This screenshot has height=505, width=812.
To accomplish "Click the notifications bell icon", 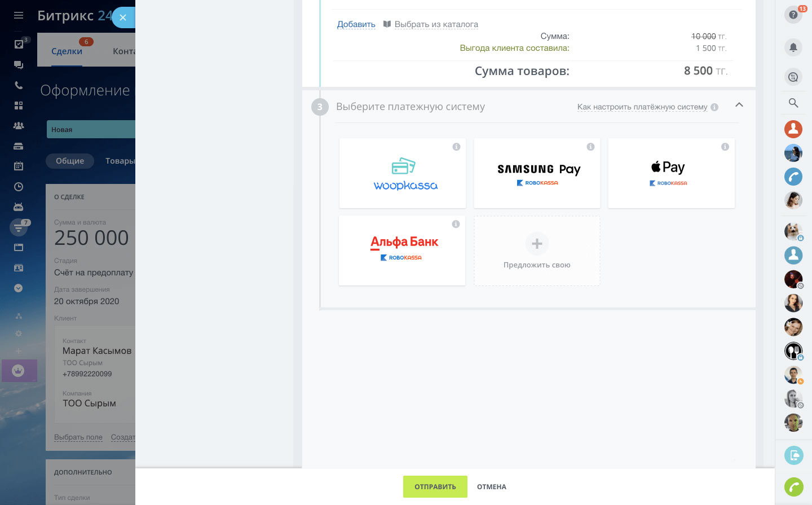I will pos(793,47).
